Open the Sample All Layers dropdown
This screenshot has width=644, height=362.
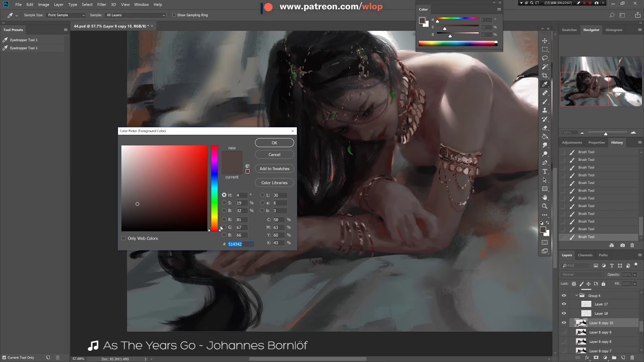pyautogui.click(x=135, y=15)
